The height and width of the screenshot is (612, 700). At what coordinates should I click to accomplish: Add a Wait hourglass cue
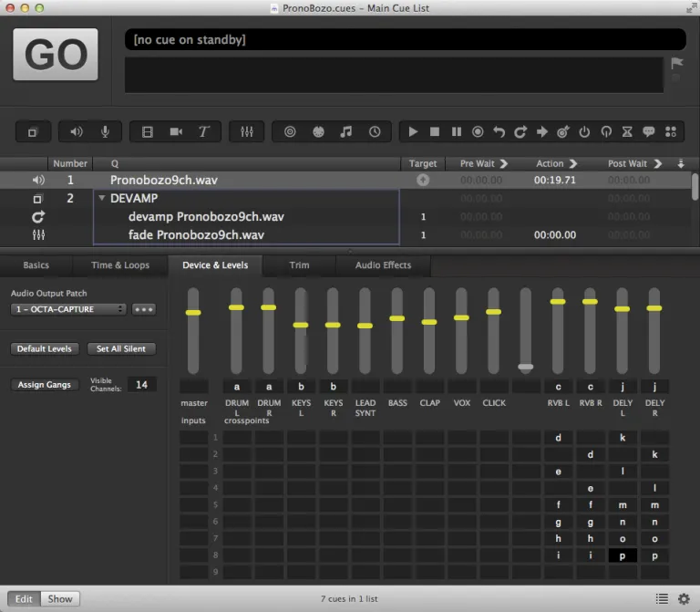click(x=628, y=132)
